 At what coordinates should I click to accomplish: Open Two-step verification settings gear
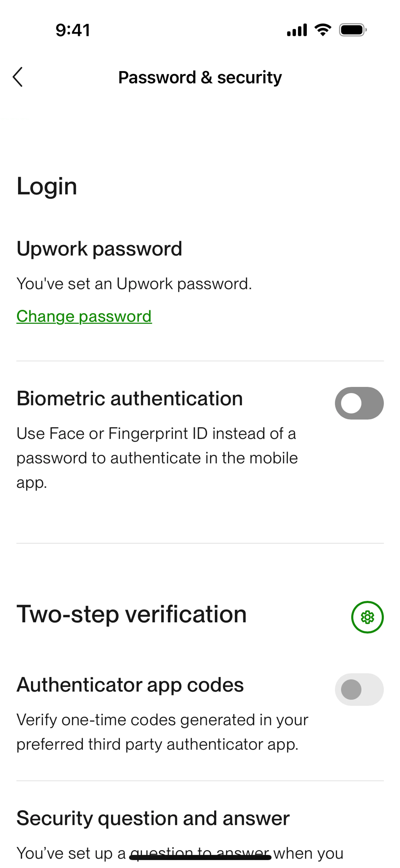click(367, 617)
